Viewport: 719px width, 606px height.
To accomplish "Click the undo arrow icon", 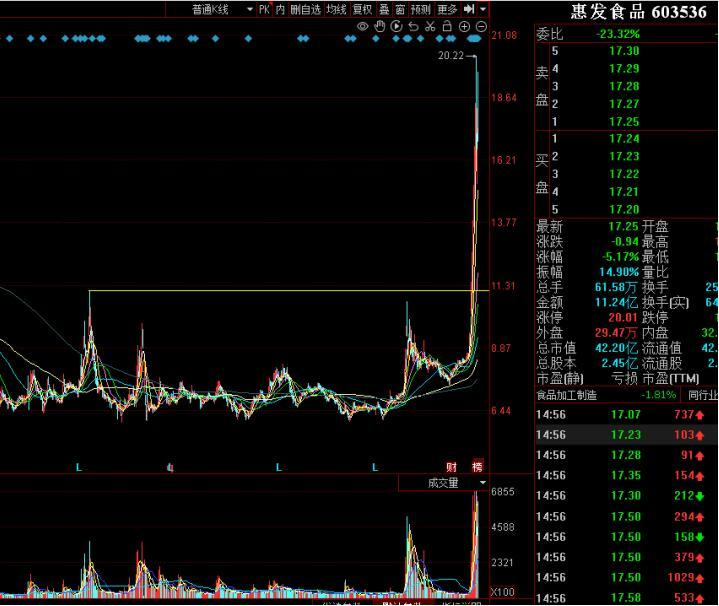I will pyautogui.click(x=413, y=26).
